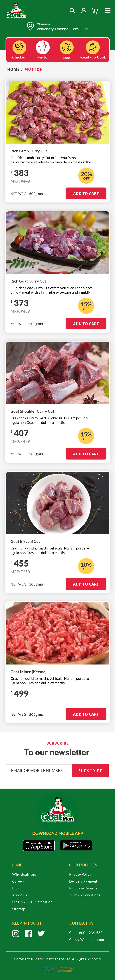Click the email or mobile number field
Screen dimensions: 115x980
point(39,770)
